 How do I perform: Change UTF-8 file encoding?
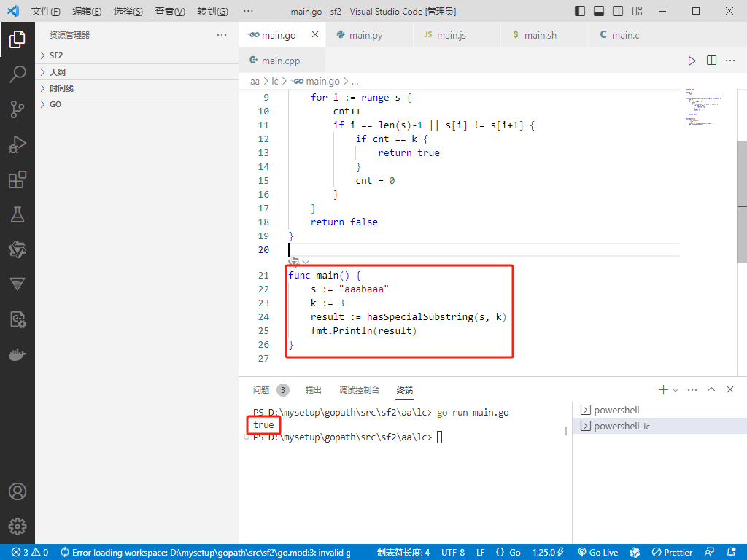pos(452,553)
